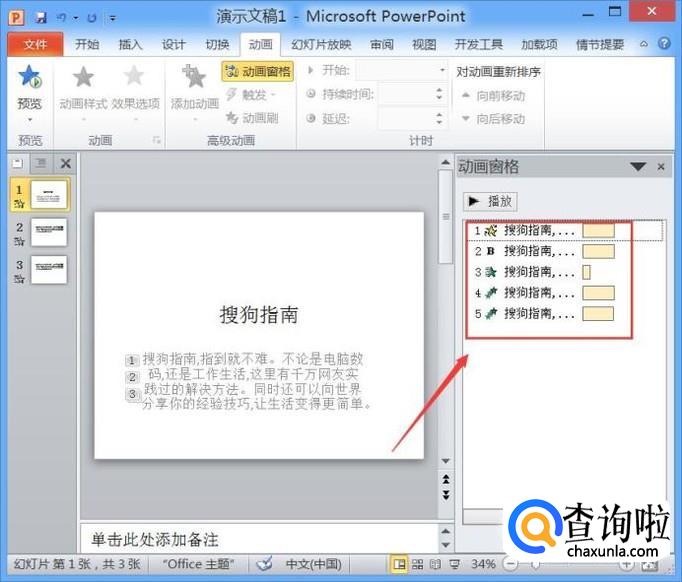Click the timing bar of animation item 1
The width and height of the screenshot is (682, 582).
tap(598, 231)
